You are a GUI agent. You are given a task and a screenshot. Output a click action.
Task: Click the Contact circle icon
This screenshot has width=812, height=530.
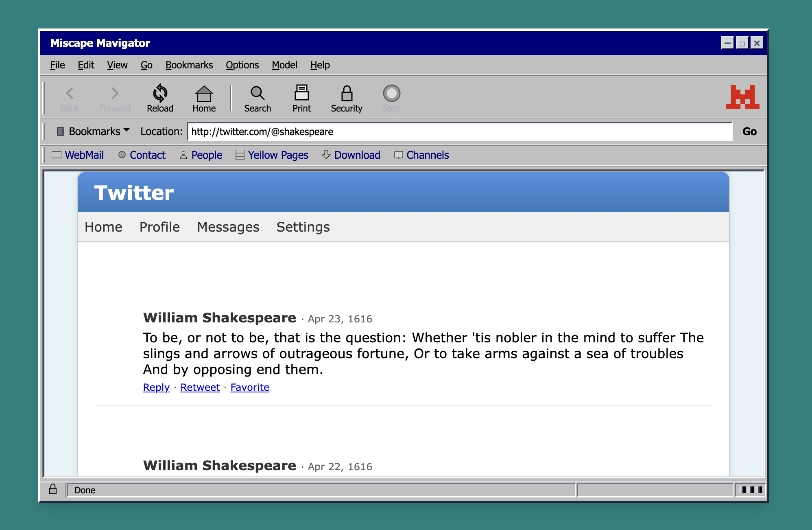[x=122, y=155]
